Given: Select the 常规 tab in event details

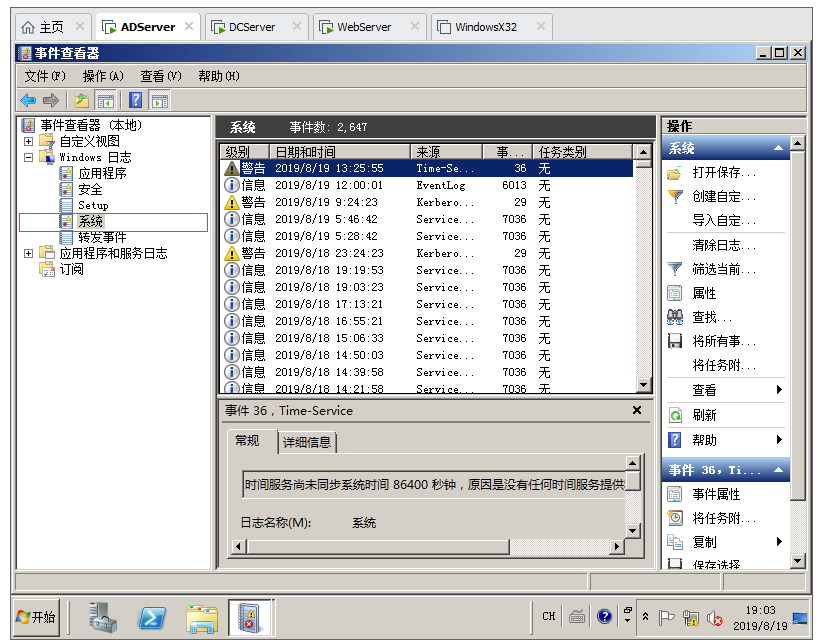Looking at the screenshot, I should click(247, 441).
